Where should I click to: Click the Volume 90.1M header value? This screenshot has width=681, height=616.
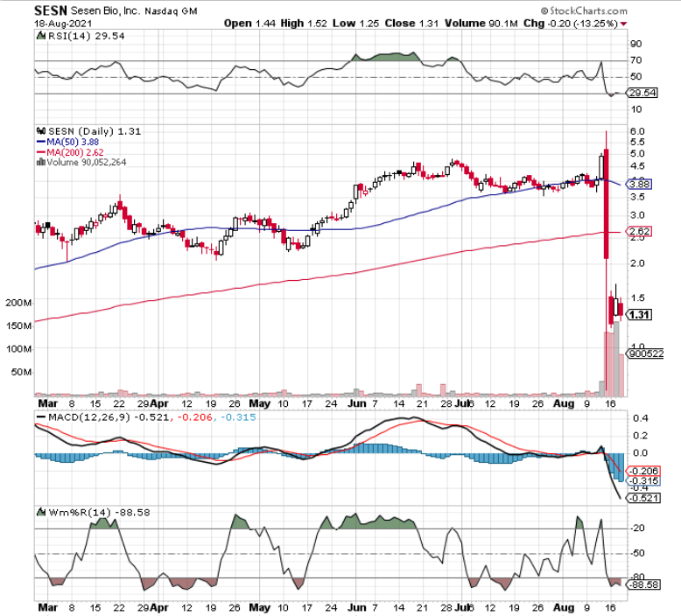click(x=481, y=24)
